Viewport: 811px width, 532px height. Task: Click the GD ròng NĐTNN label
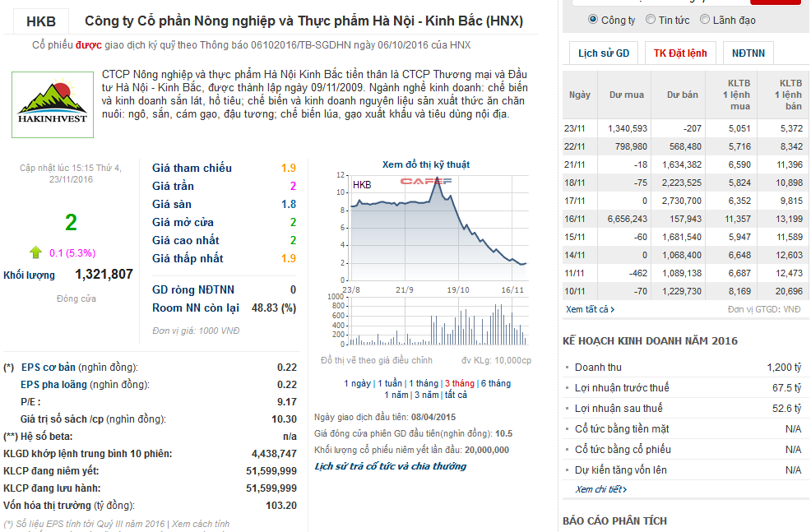(193, 289)
